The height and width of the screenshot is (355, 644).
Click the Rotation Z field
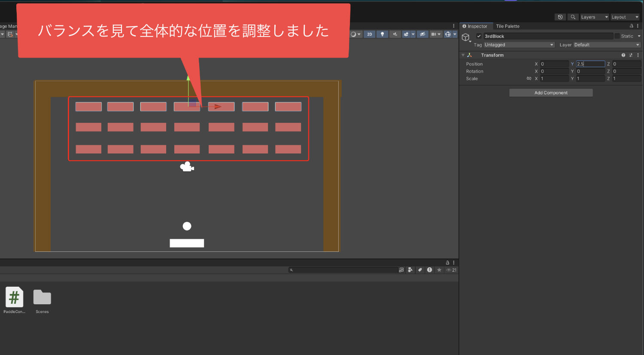click(626, 71)
